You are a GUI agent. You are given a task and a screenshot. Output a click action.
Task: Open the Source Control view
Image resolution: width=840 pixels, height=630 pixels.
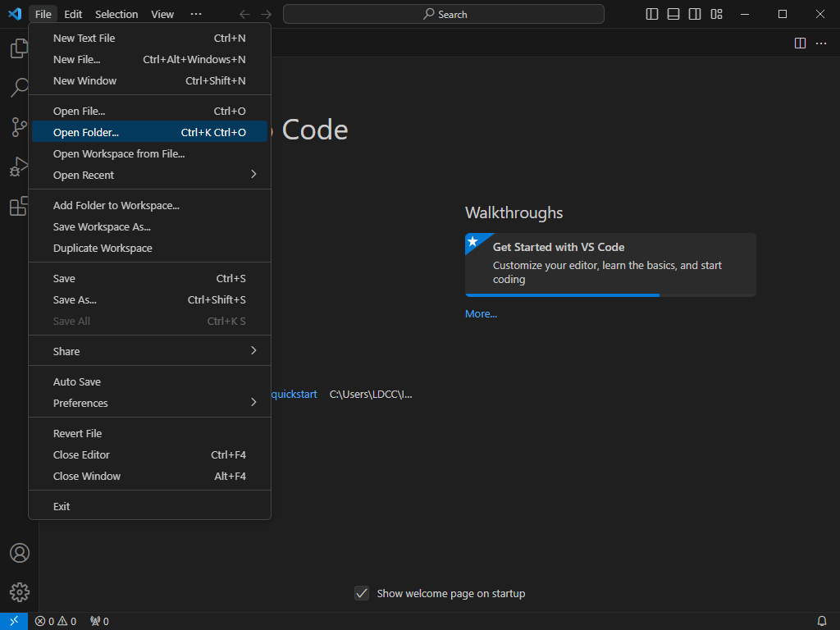click(20, 127)
